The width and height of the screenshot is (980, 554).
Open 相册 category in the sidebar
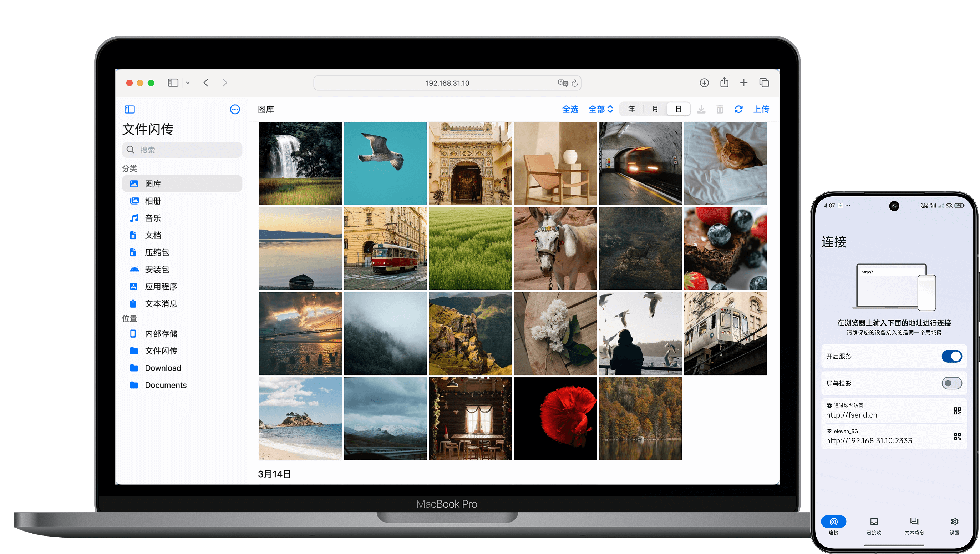pos(182,201)
